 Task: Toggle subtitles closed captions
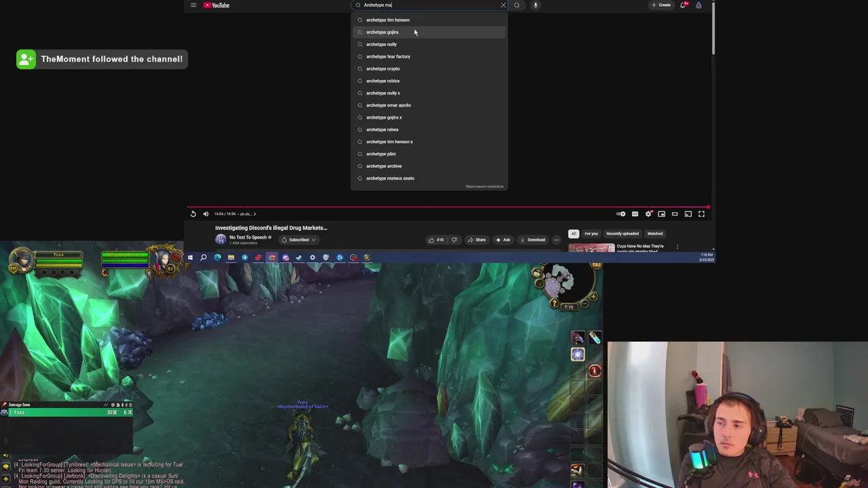(x=635, y=214)
